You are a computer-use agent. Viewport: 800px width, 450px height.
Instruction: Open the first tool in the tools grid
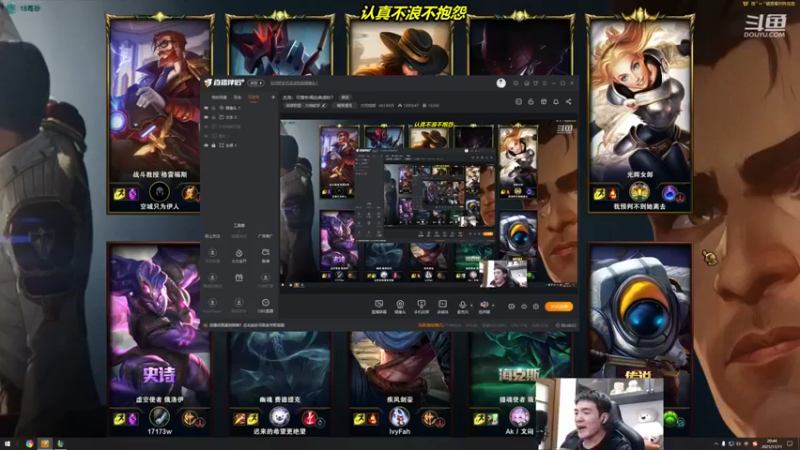click(x=212, y=255)
